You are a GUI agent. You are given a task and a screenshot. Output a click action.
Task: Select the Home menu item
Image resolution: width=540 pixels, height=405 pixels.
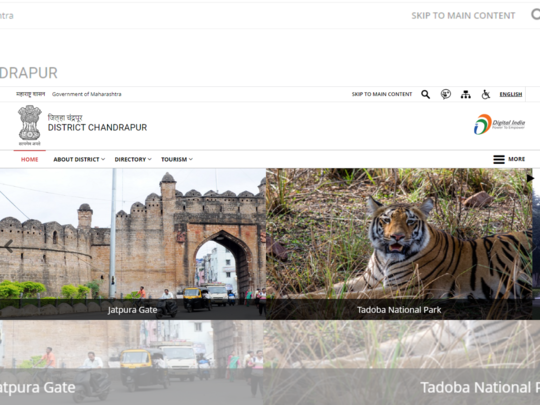pyautogui.click(x=30, y=159)
